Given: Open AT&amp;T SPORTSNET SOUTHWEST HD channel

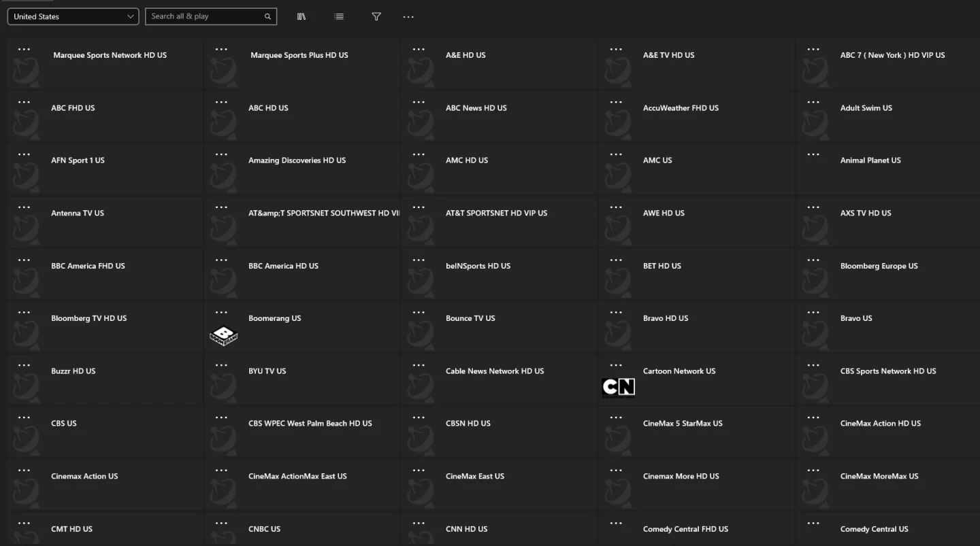Looking at the screenshot, I should click(324, 214).
